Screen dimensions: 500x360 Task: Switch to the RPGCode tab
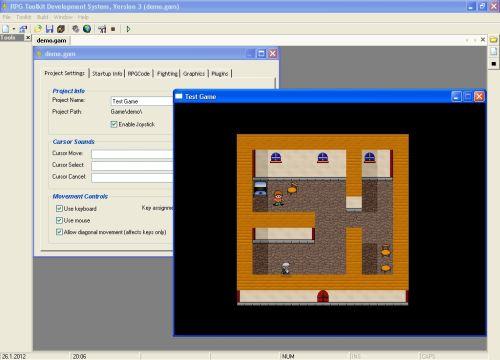(x=139, y=73)
